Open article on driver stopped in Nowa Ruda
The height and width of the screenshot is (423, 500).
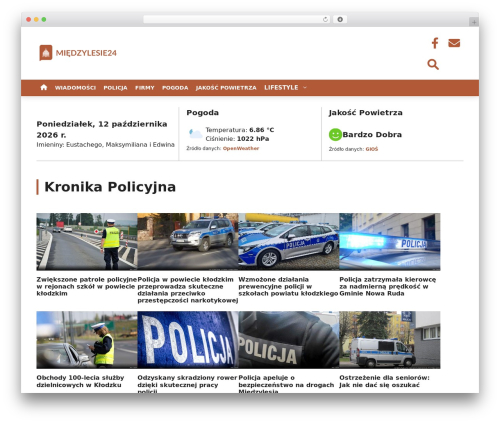388,286
